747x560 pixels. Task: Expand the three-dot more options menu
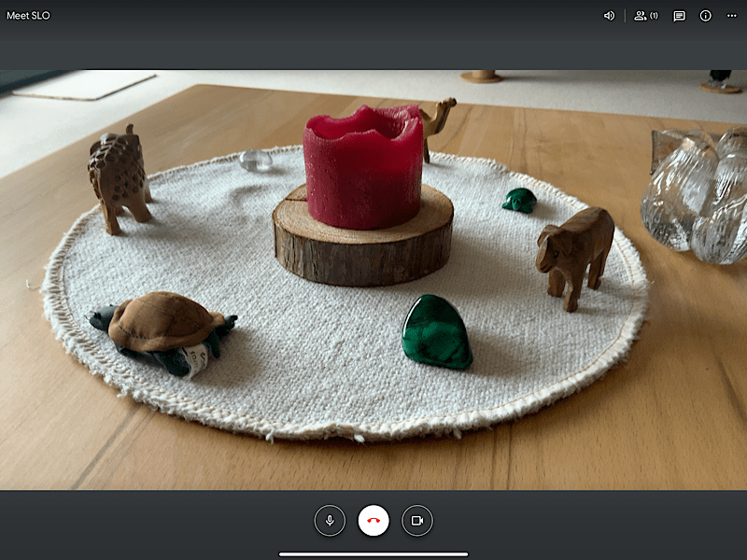731,16
